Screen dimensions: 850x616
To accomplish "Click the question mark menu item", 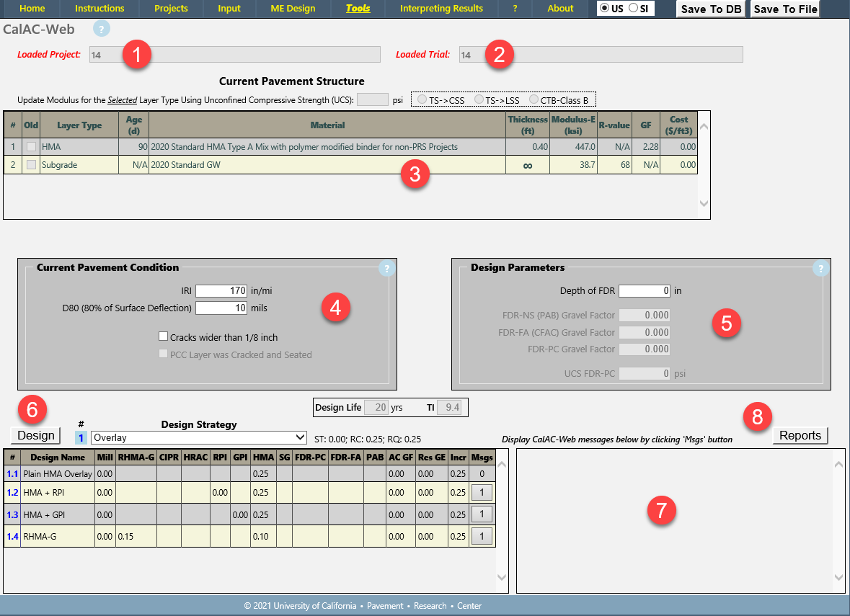I will [515, 9].
